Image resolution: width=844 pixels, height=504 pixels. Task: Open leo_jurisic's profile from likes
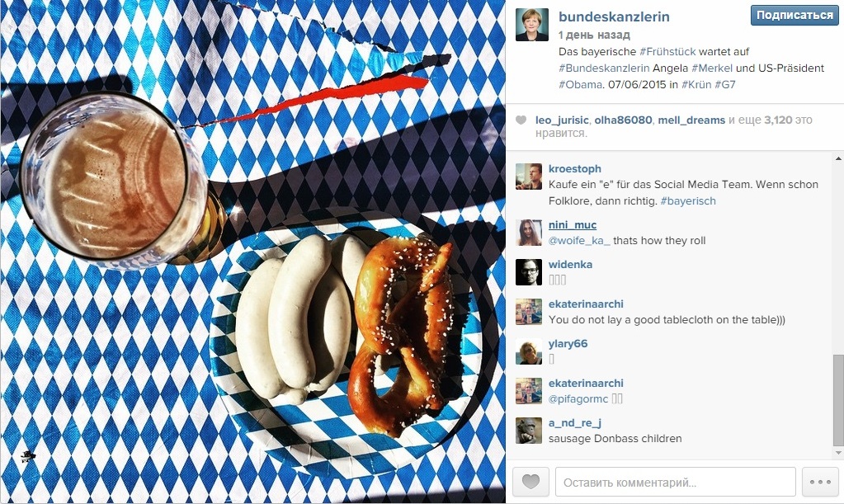click(562, 120)
